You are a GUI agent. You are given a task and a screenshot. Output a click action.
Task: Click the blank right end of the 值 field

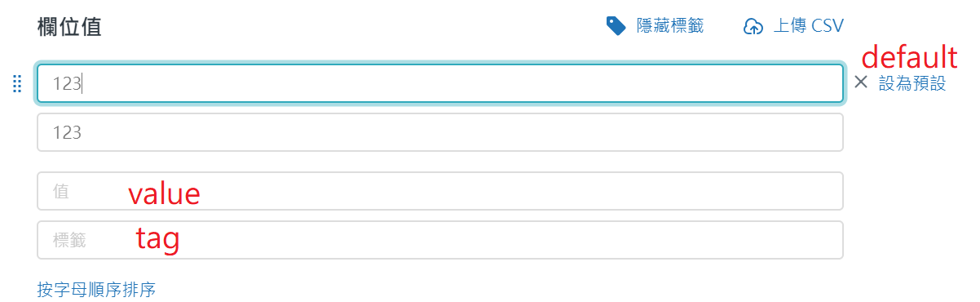point(799,191)
